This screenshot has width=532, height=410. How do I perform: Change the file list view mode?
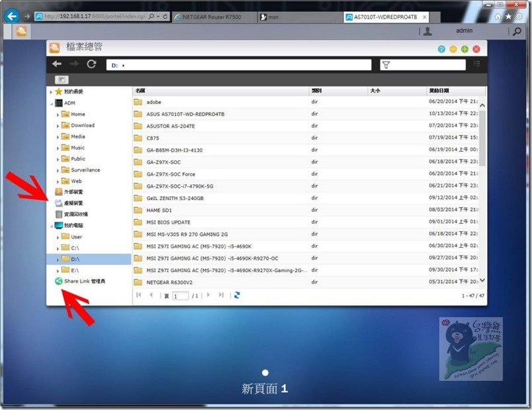476,64
